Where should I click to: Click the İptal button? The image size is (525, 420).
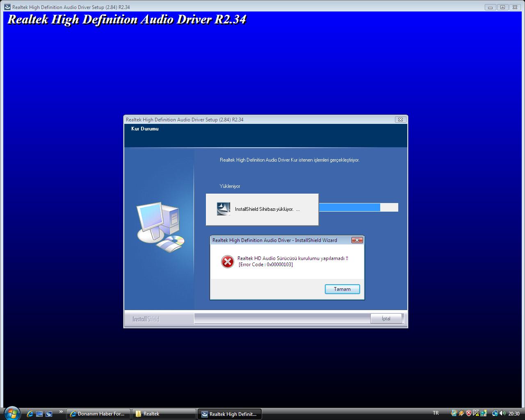pyautogui.click(x=386, y=319)
